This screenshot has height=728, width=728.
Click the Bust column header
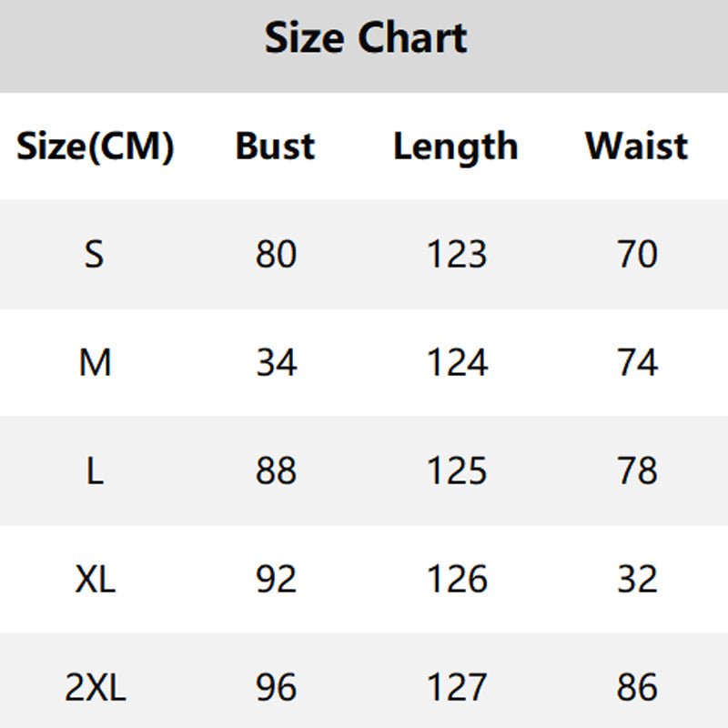(x=275, y=147)
